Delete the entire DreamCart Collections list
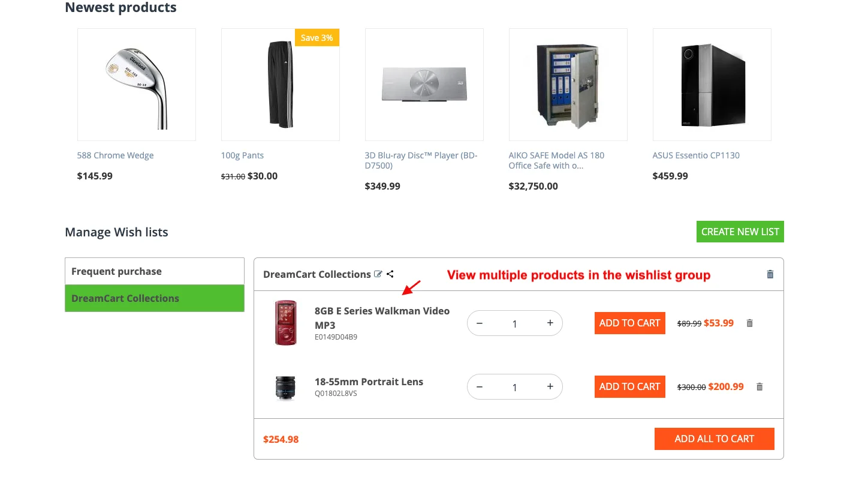This screenshot has height=480, width=868. pos(770,274)
